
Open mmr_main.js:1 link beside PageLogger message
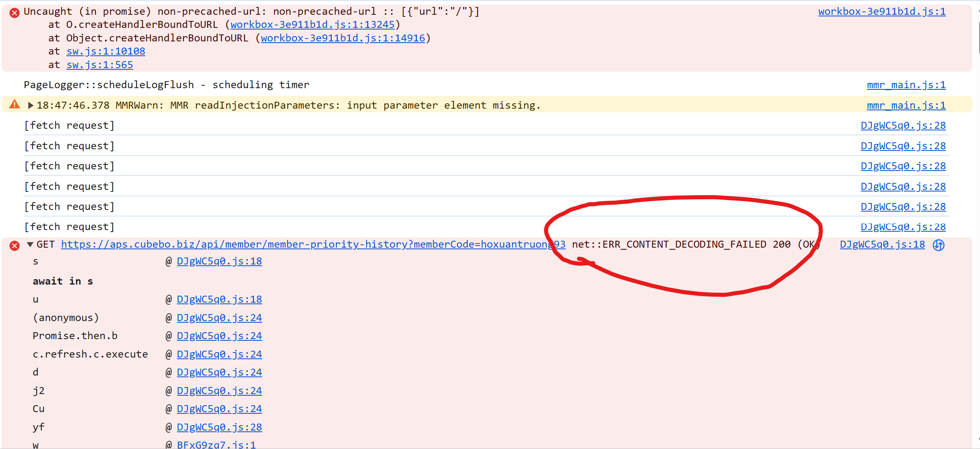[x=906, y=85]
